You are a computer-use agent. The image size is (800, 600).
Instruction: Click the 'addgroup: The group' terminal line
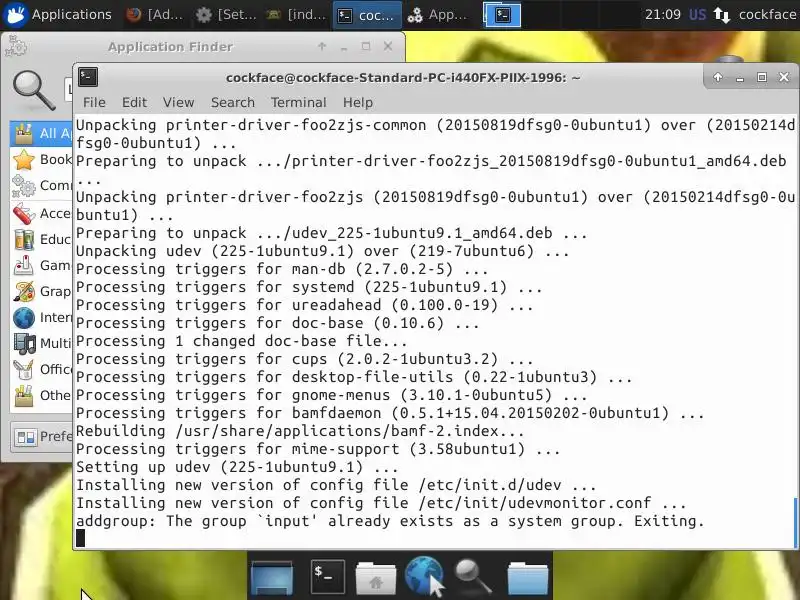(390, 521)
